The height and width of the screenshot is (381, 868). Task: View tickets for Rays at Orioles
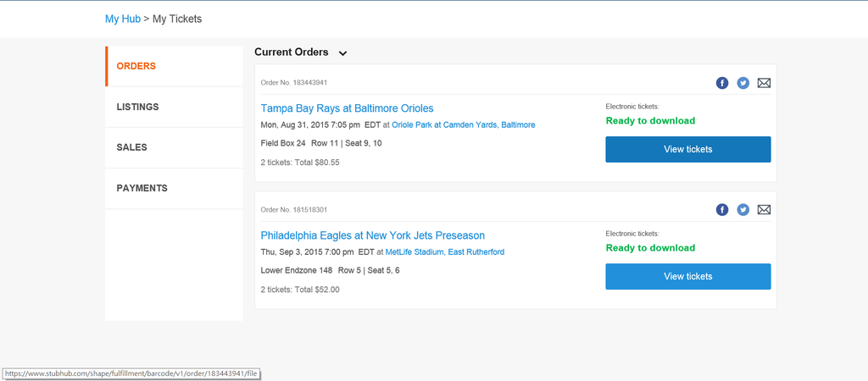[687, 149]
